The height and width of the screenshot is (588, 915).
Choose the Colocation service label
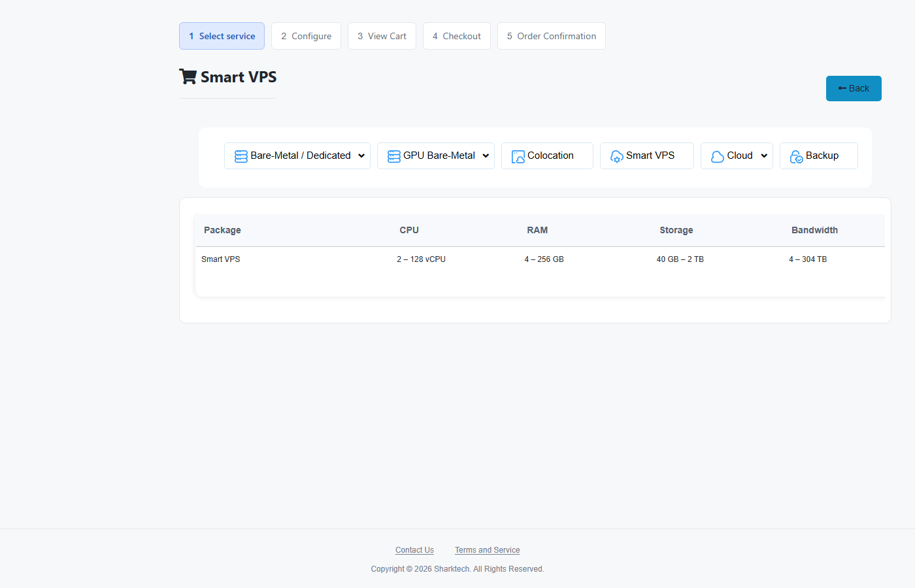pos(550,155)
